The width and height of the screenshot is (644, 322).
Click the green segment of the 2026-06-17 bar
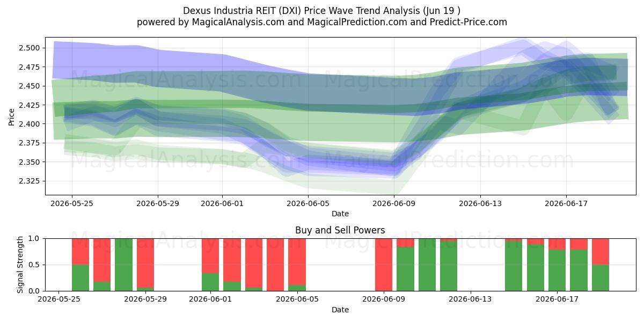click(x=557, y=270)
